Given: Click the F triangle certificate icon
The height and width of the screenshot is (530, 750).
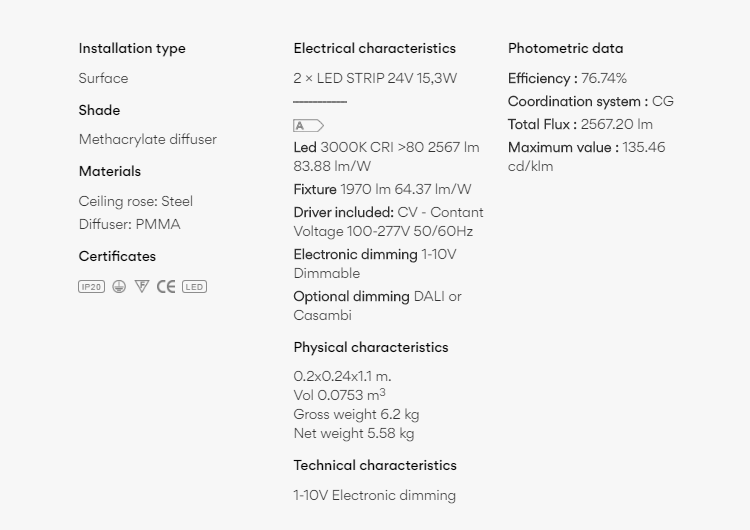Looking at the screenshot, I should pos(142,286).
